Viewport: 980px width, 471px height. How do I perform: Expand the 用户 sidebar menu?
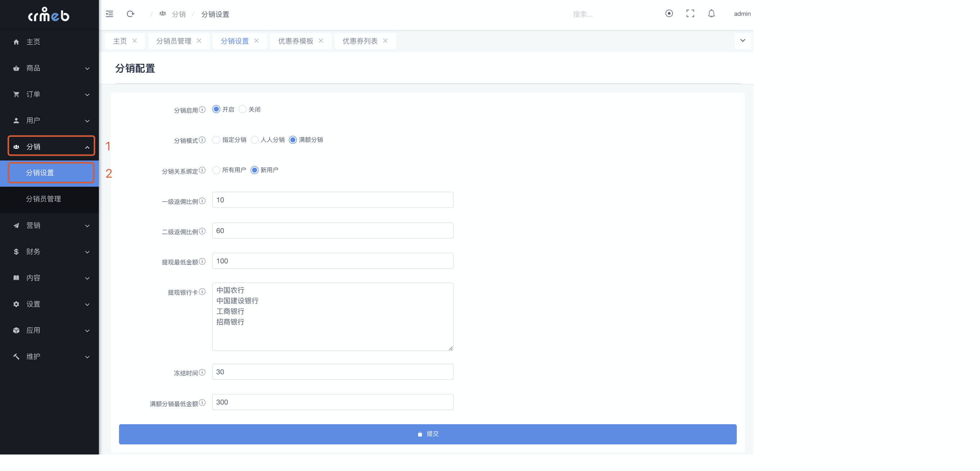coord(49,121)
